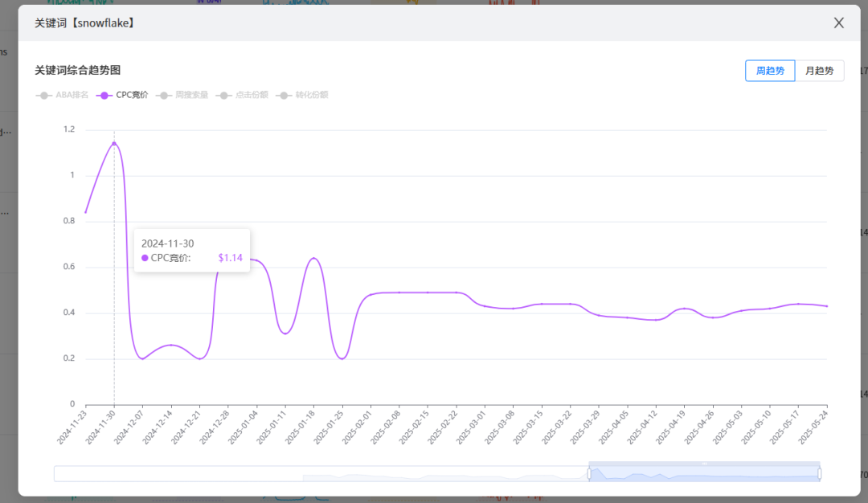
Task: Switch to 周趋势 weekly trend view
Action: pos(770,71)
